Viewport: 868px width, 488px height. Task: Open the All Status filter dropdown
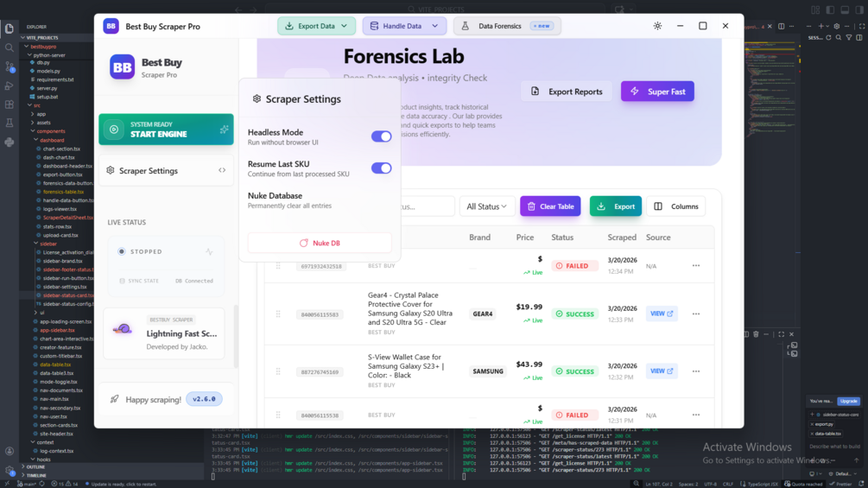tap(486, 206)
